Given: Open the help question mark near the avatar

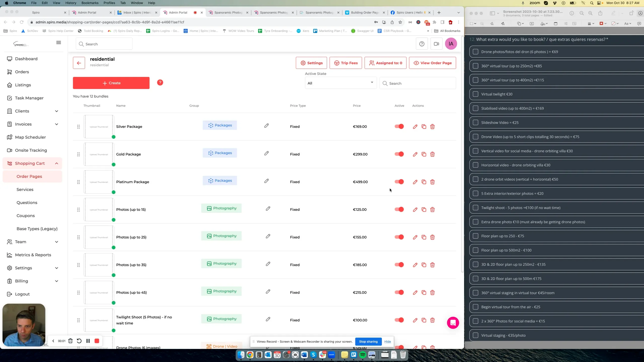Looking at the screenshot, I should (422, 43).
